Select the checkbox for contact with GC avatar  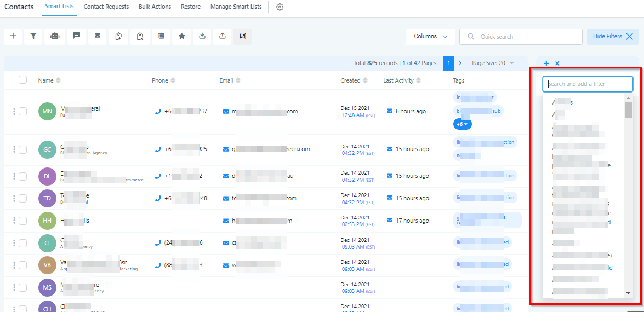point(22,149)
